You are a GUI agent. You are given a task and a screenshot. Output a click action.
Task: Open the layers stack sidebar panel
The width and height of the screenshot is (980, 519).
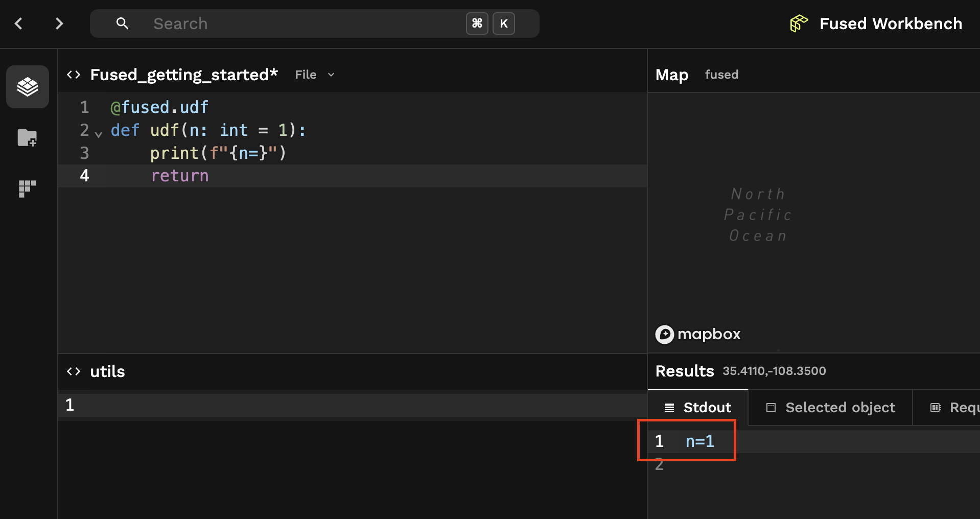tap(28, 87)
